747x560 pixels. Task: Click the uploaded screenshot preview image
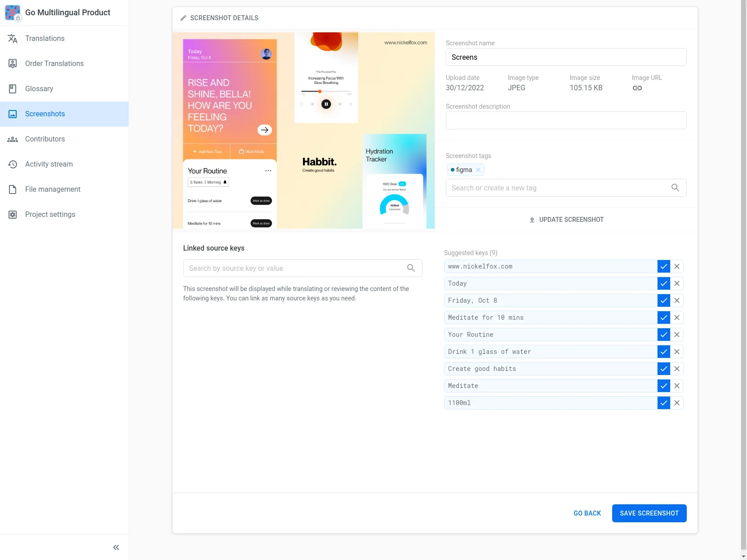303,130
